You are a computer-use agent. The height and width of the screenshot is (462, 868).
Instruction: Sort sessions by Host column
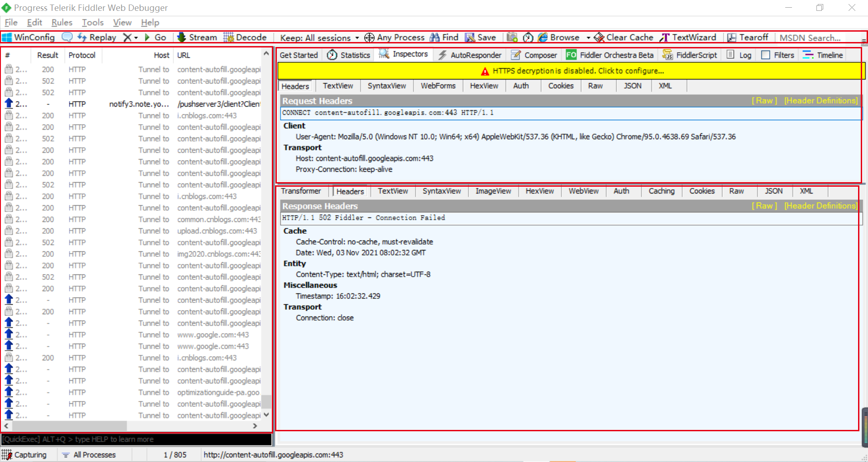coord(138,55)
